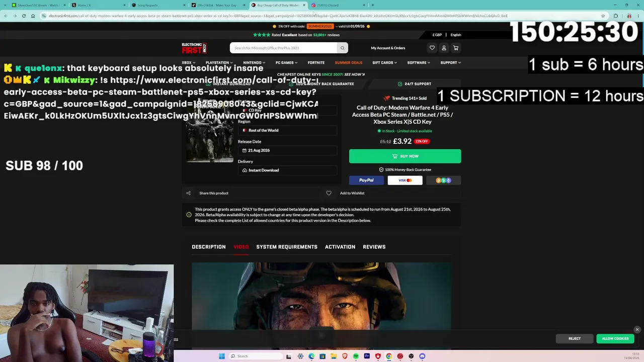This screenshot has height=362, width=644.
Task: Open Discord from the taskbar
Action: [422, 356]
